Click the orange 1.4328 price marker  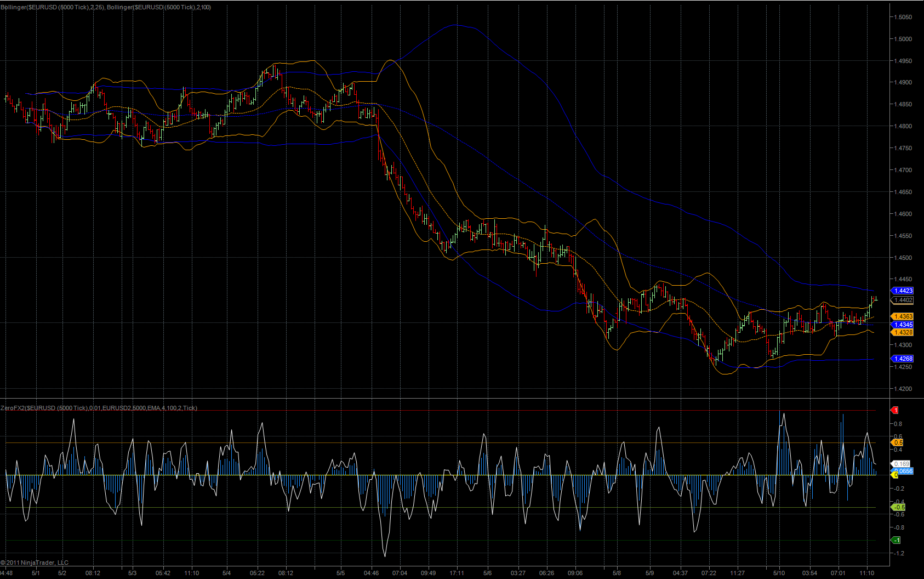[x=903, y=332]
